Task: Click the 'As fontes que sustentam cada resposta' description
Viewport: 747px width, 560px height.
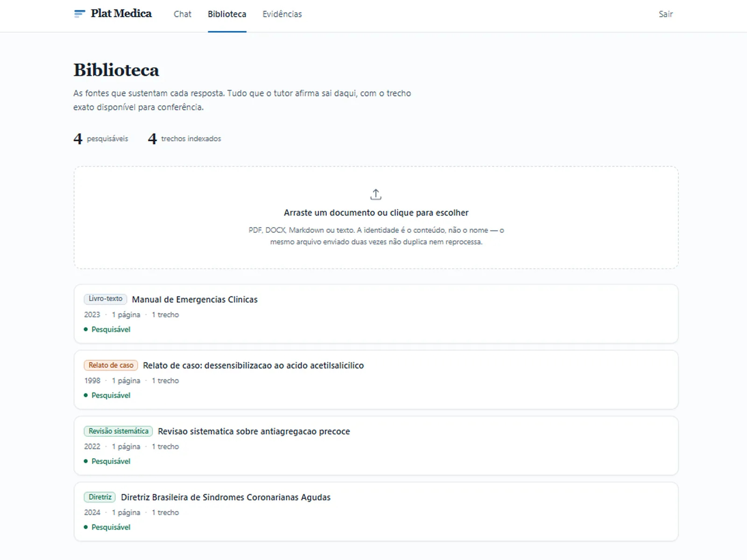Action: pos(242,100)
